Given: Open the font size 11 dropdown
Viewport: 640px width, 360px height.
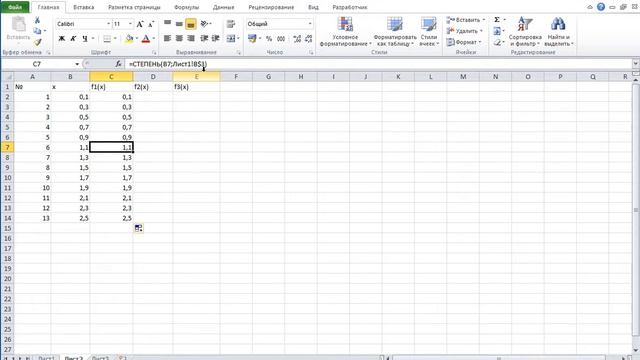Looking at the screenshot, I should tap(130, 24).
